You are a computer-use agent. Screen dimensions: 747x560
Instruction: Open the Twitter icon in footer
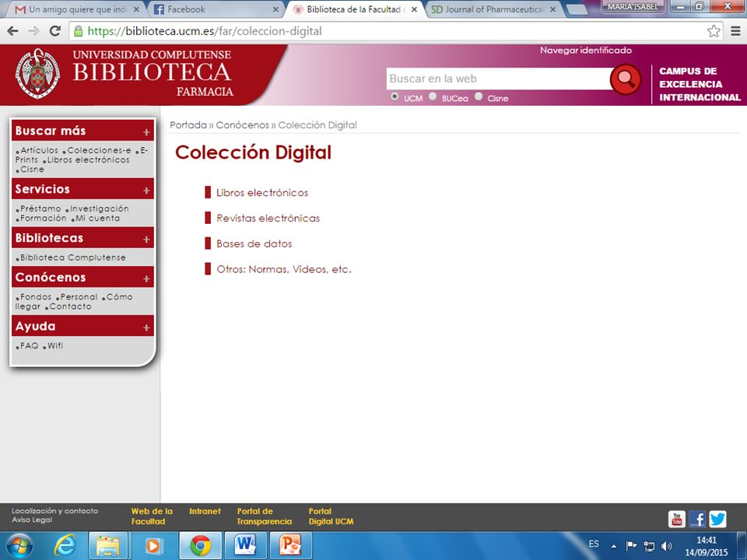(x=717, y=519)
